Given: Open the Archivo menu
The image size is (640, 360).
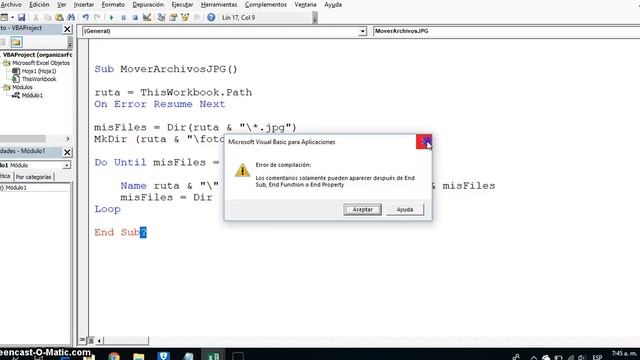Looking at the screenshot, I should tap(11, 4).
